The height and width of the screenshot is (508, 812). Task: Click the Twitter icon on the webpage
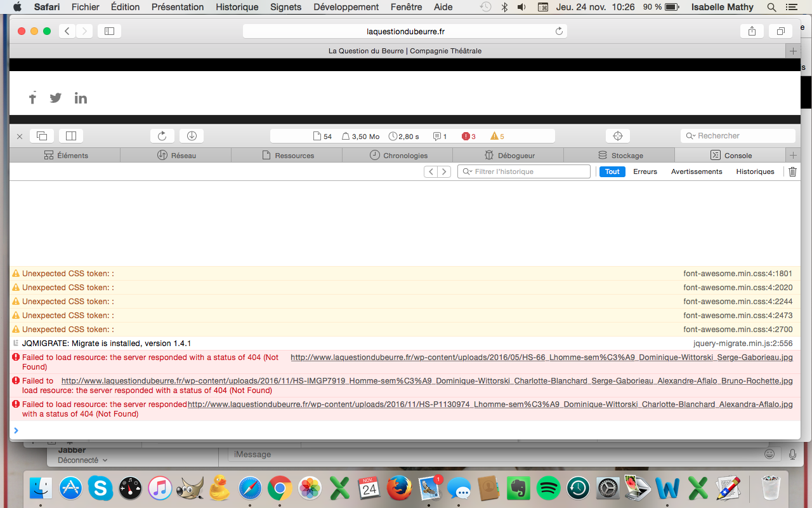pyautogui.click(x=56, y=98)
